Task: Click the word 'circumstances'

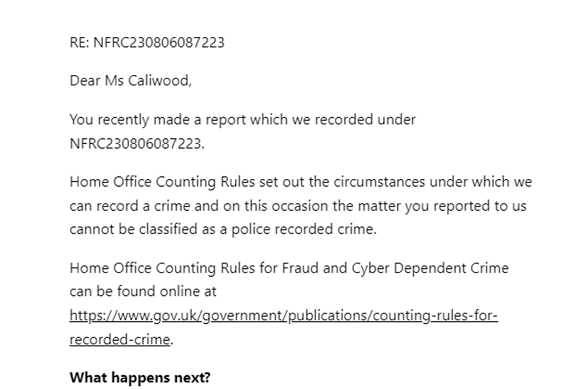Action: click(380, 182)
